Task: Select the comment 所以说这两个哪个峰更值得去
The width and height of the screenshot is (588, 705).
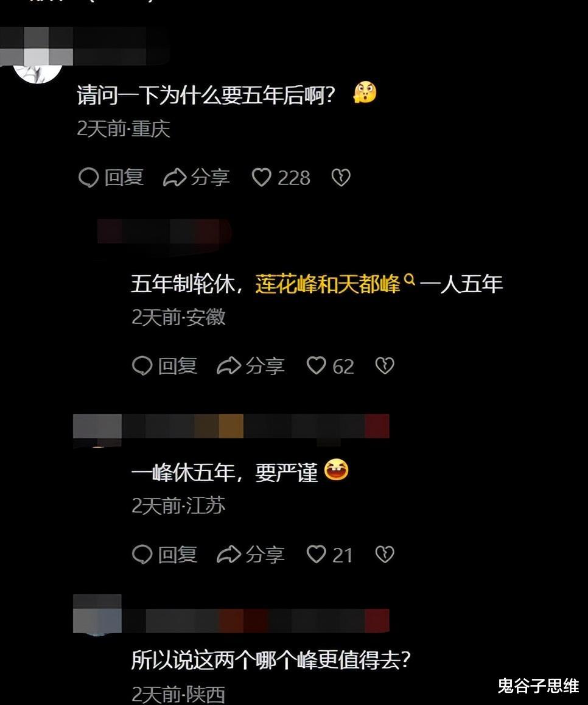Action: coord(271,661)
